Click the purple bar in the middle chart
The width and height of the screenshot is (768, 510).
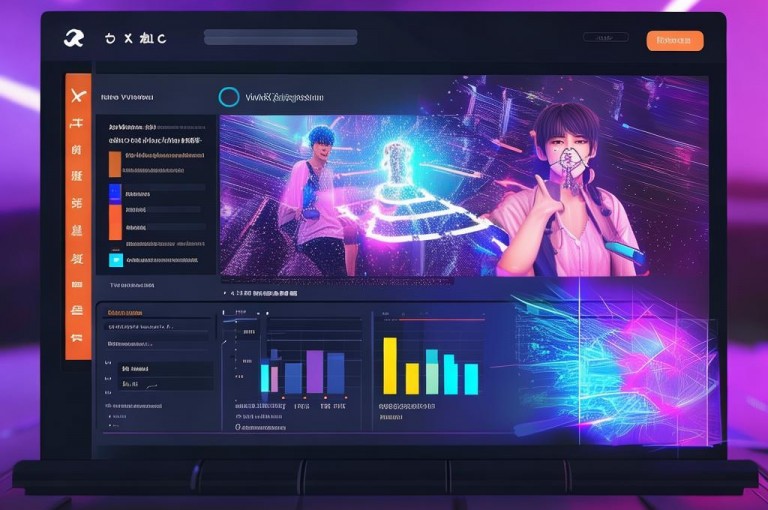coord(315,371)
